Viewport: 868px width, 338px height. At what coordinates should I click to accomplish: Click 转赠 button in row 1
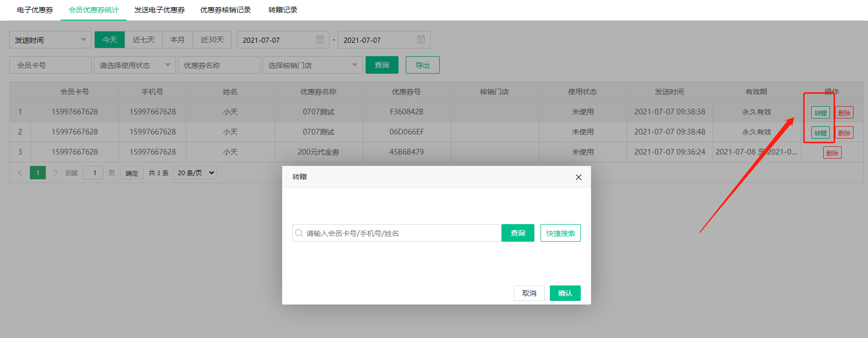click(820, 113)
